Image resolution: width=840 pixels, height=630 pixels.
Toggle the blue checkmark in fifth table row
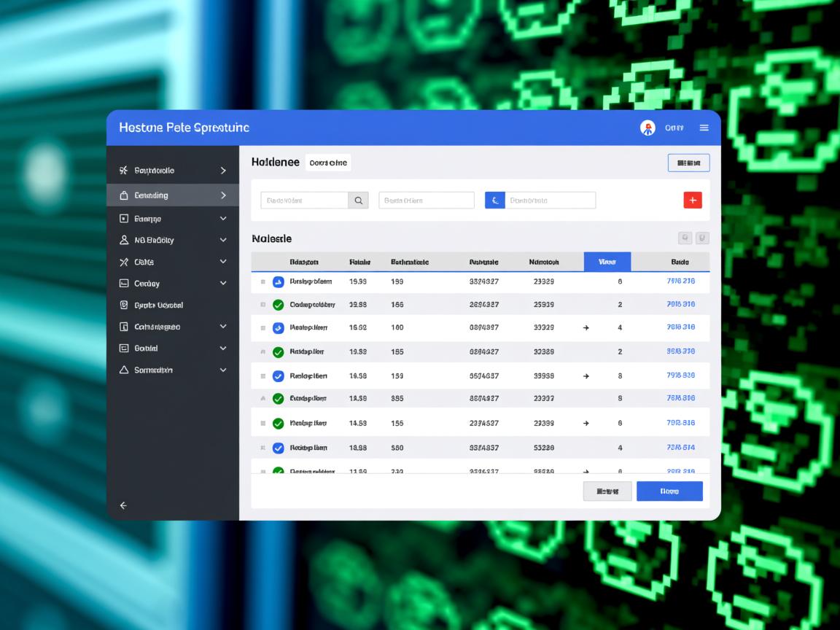[278, 376]
